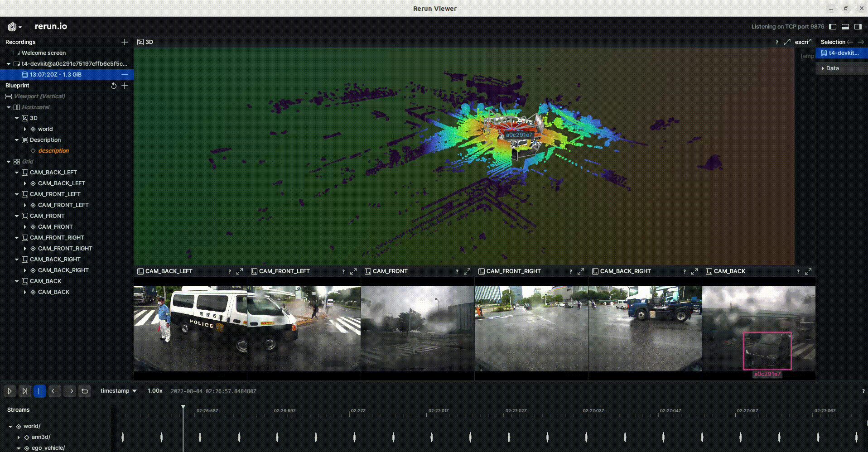Open the help icon in the 3D view header

778,42
